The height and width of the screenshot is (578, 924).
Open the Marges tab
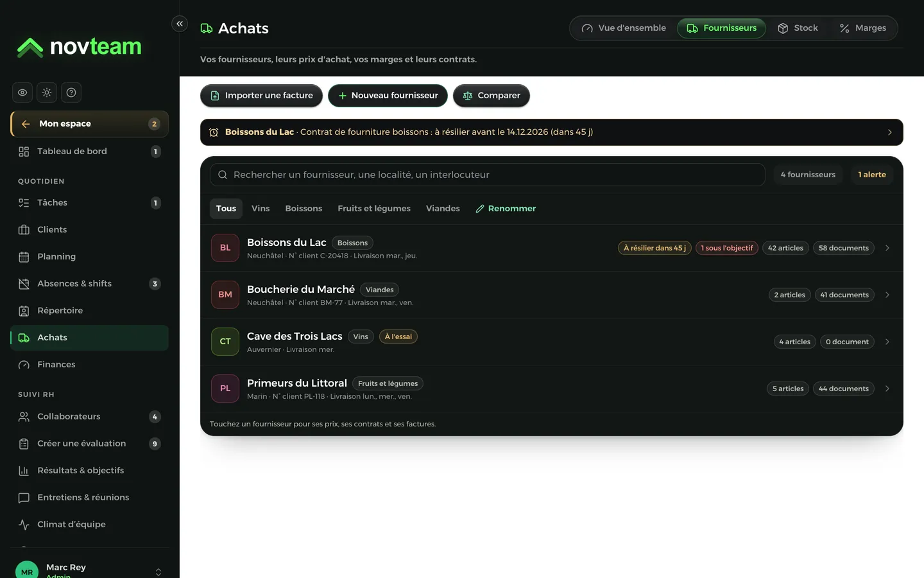point(863,28)
